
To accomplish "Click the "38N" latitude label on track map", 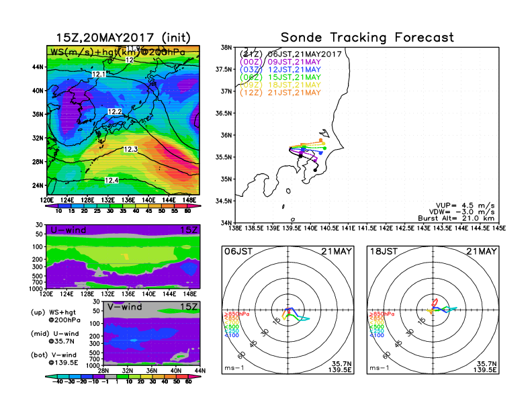I will pos(226,47).
